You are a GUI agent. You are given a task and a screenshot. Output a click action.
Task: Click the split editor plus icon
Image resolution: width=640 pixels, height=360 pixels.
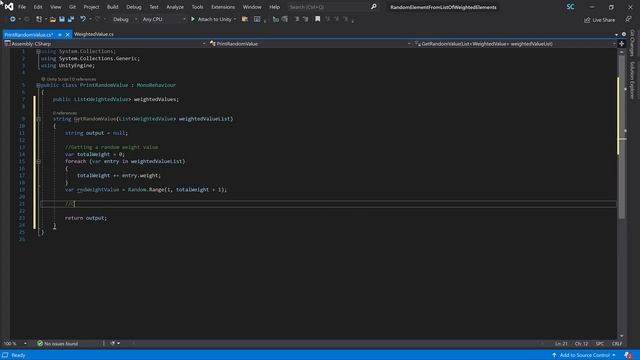tap(622, 44)
